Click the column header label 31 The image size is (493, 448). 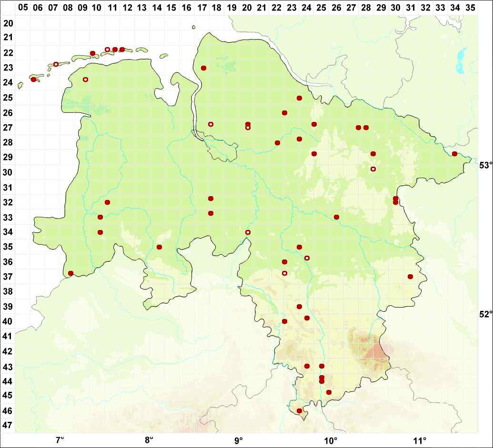411,8
